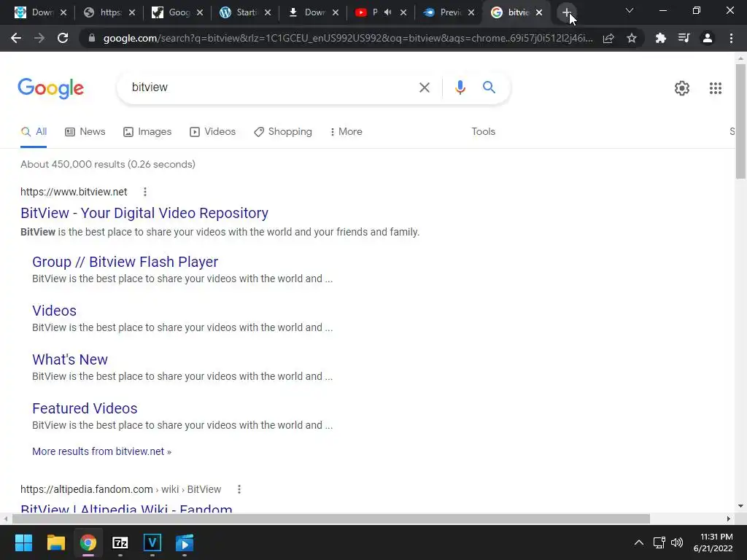The width and height of the screenshot is (747, 560).
Task: Open the clock and date panel
Action: tap(713, 542)
